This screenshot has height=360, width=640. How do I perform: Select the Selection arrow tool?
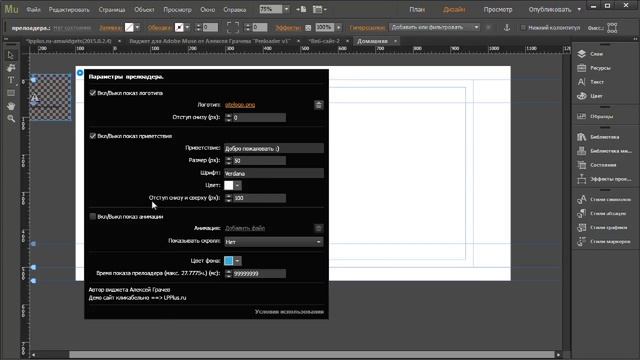tap(11, 55)
